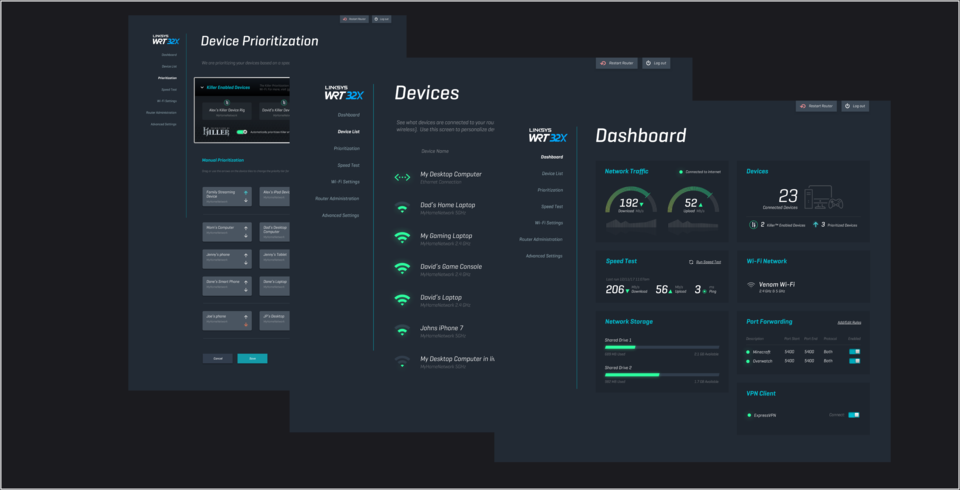The height and width of the screenshot is (490, 960).
Task: Click the Save button on Device Prioritization
Action: coord(252,358)
